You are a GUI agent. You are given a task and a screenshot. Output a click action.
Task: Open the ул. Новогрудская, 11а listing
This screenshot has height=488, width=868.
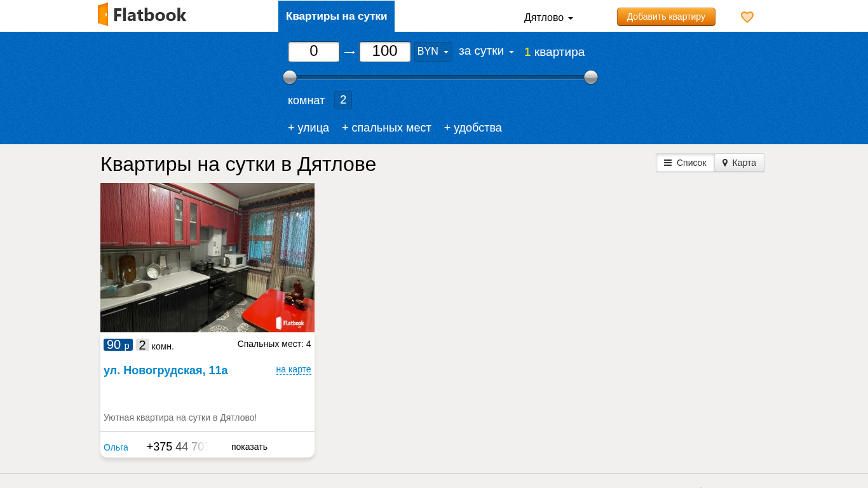coord(165,370)
